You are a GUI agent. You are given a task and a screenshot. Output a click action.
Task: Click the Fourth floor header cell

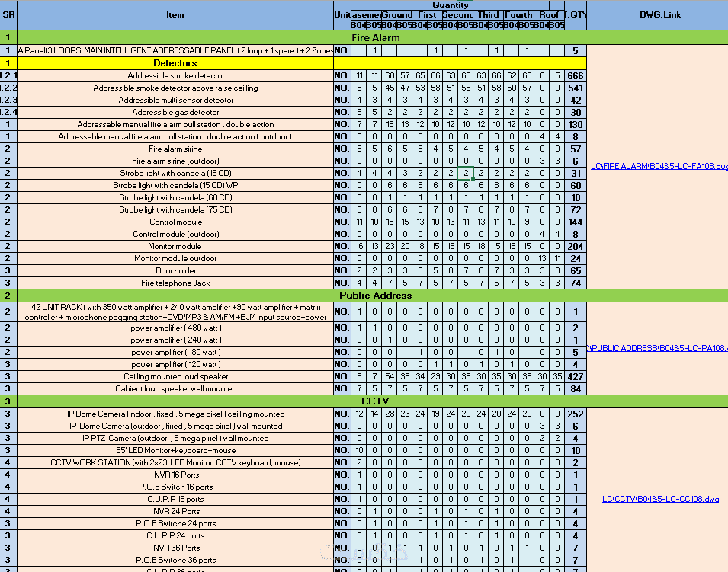[x=518, y=14]
